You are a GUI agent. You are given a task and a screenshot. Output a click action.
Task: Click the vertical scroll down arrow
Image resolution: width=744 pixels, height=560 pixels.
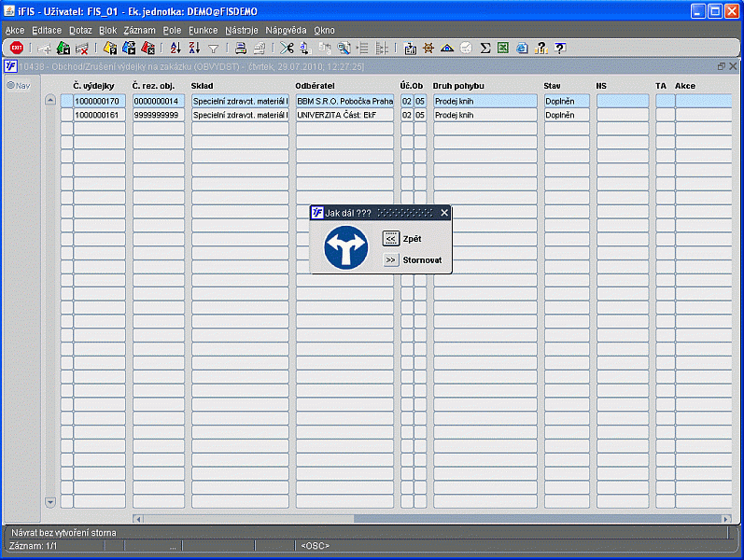[x=50, y=501]
